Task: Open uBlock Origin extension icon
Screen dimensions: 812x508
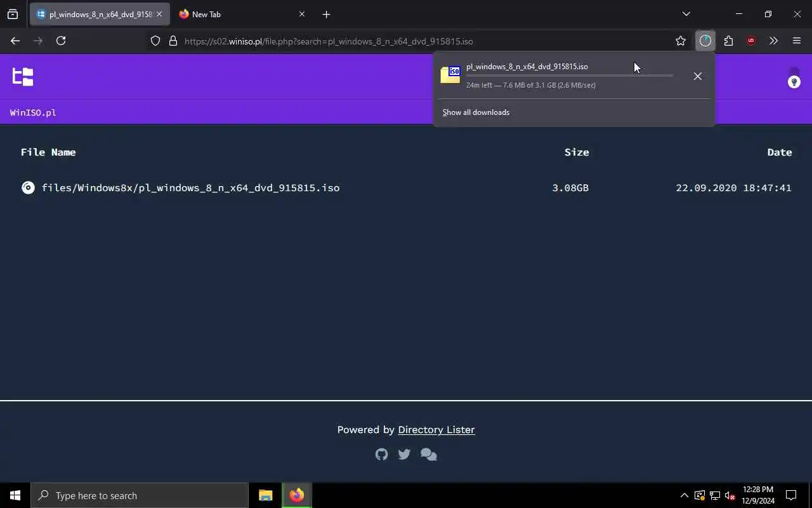Action: tap(751, 41)
